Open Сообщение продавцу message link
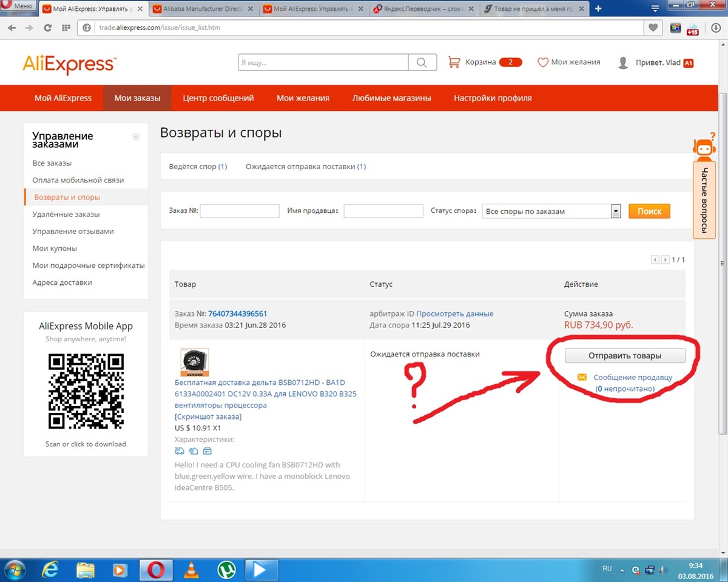Image resolution: width=728 pixels, height=582 pixels. click(x=633, y=377)
